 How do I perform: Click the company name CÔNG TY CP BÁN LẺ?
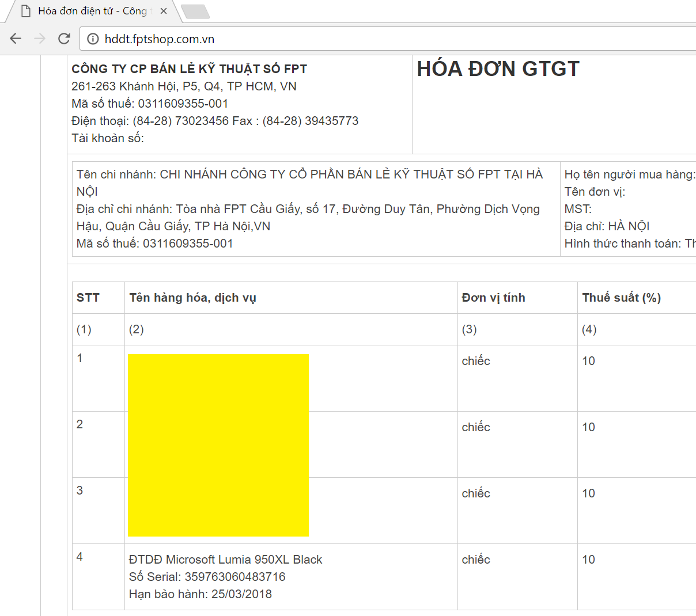click(x=189, y=69)
